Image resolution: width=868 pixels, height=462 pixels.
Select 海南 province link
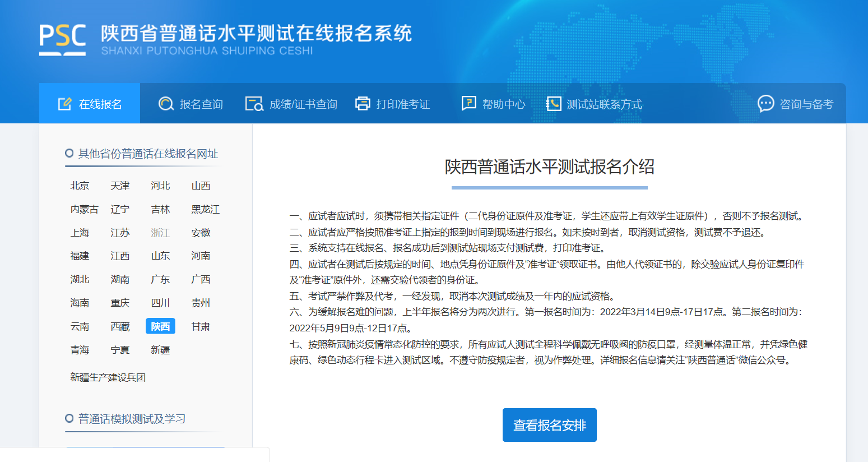tap(80, 303)
